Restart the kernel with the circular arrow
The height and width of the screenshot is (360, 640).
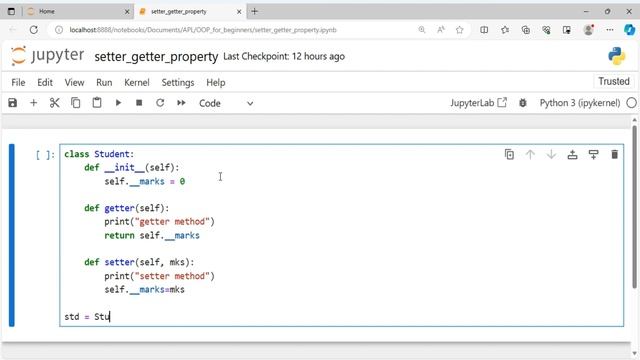click(160, 103)
